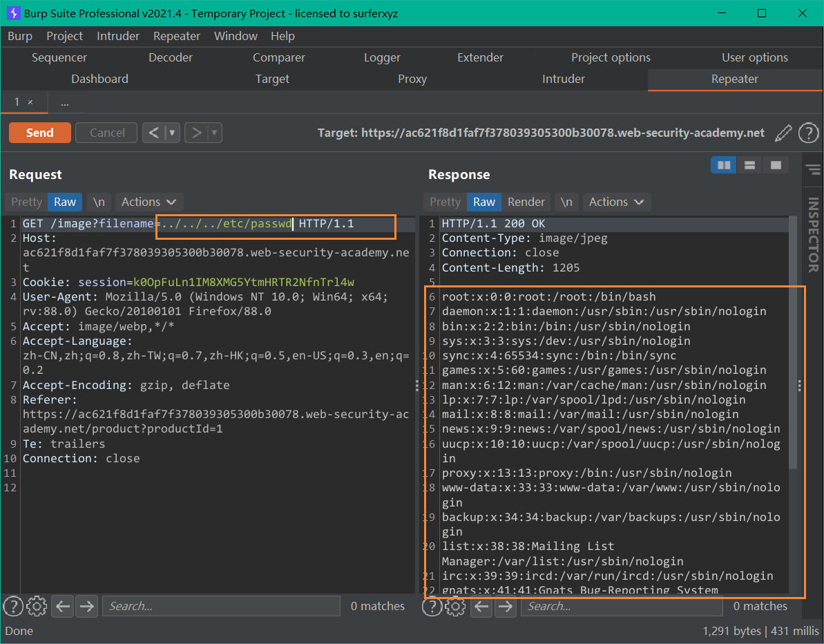Click the /etc/passwd filename parameter
This screenshot has height=644, width=824.
(x=227, y=223)
